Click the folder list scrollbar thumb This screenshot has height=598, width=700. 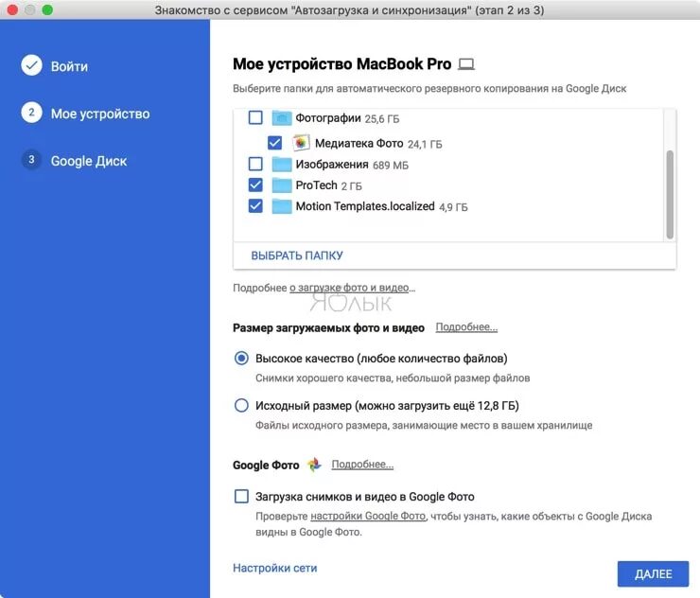(670, 195)
